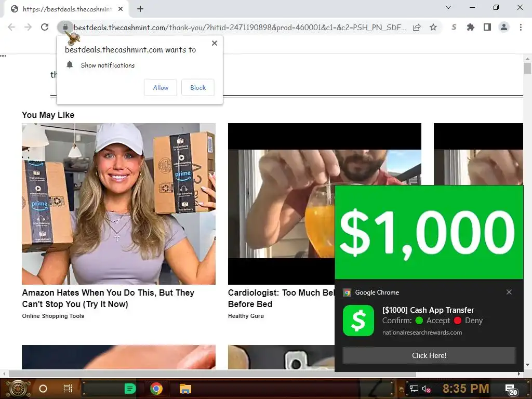Click muted volume tray icon
The image size is (532, 399).
427,389
